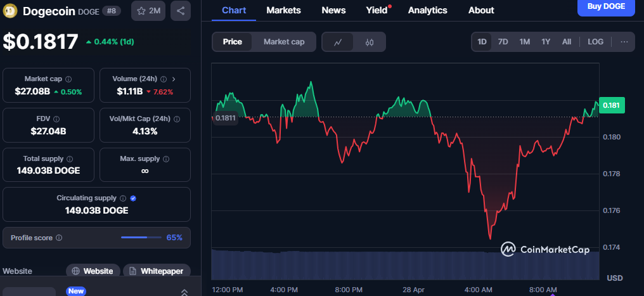This screenshot has width=644, height=296.
Task: Click the Dogecoin coin logo icon
Action: tap(10, 11)
